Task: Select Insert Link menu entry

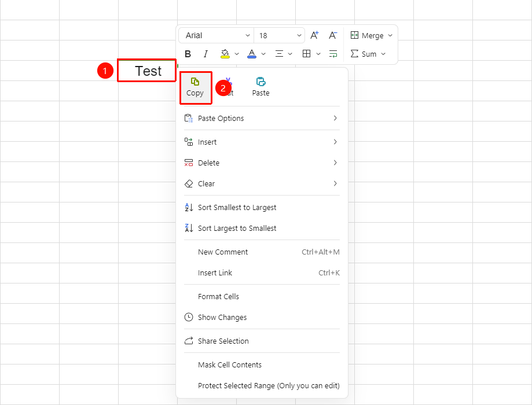Action: pyautogui.click(x=262, y=273)
